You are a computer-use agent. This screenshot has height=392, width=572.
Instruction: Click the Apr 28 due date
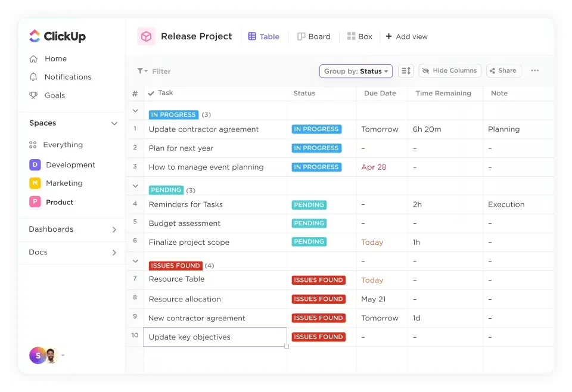coord(374,167)
